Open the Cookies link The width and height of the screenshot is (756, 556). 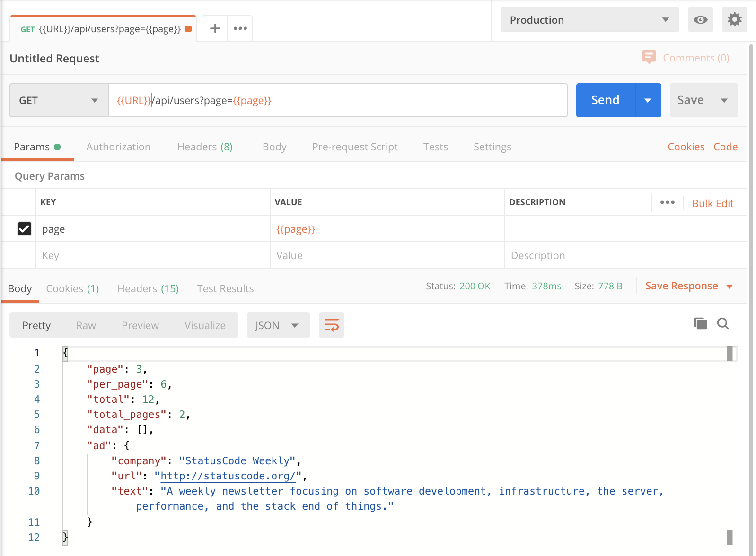(x=686, y=147)
